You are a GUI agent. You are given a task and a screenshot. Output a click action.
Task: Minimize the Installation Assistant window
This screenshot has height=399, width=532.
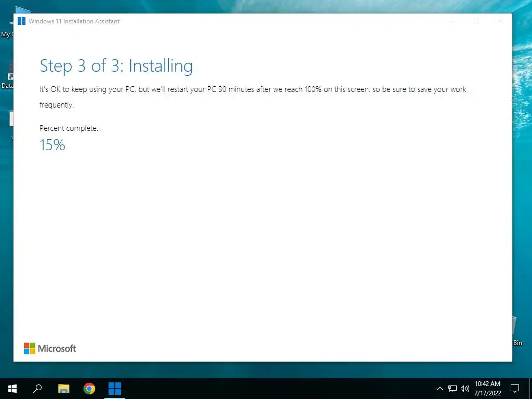coord(453,21)
